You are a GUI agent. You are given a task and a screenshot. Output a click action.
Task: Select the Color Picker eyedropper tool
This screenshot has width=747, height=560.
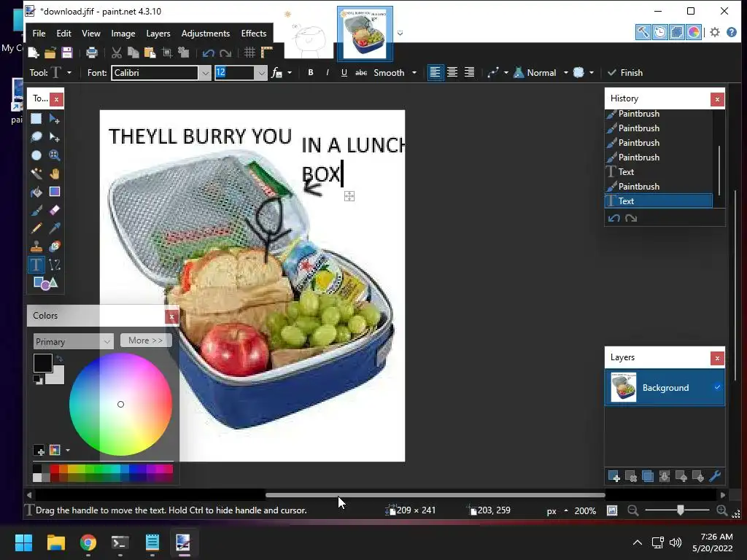click(x=54, y=228)
